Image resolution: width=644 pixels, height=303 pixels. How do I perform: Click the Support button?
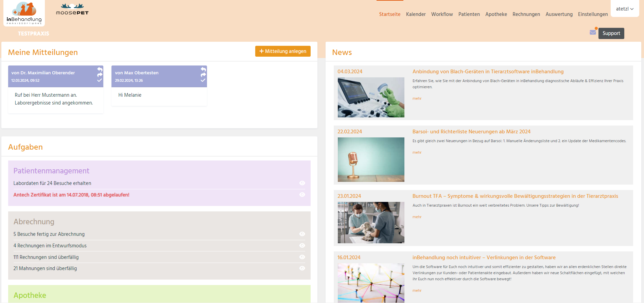point(611,33)
